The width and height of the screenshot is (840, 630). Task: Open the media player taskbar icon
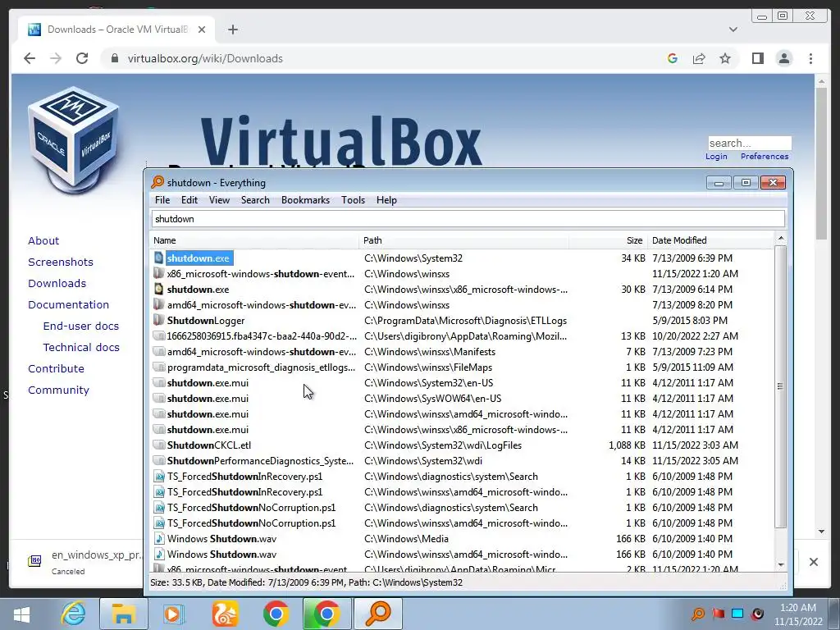[173, 614]
